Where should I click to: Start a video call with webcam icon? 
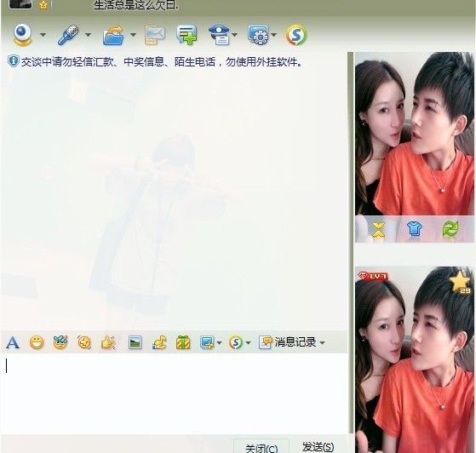[x=23, y=35]
